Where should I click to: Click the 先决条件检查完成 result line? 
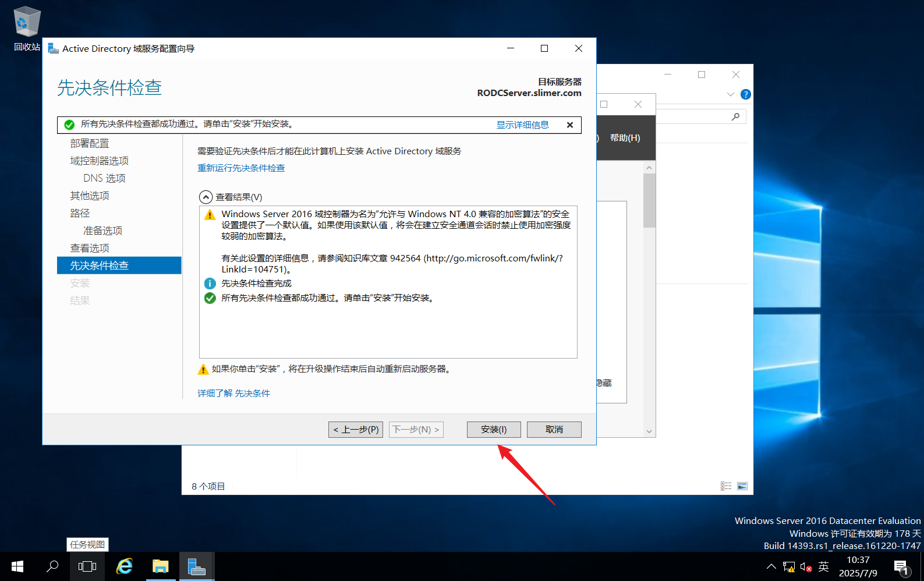pos(256,284)
